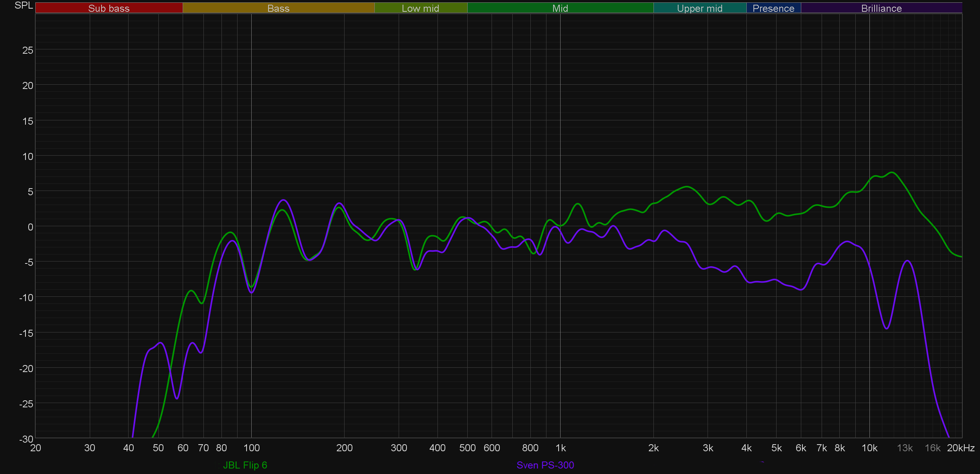
Task: Toggle the Sven PS-300 legend entry
Action: point(545,465)
